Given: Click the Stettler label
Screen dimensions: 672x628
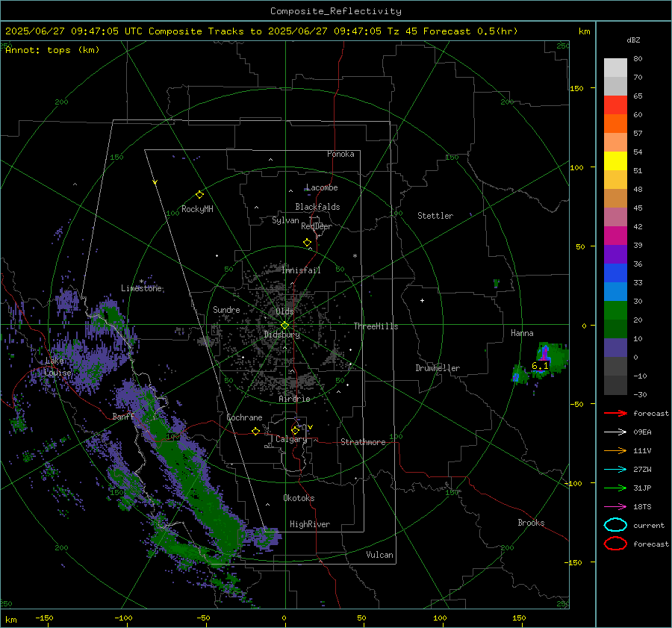Looking at the screenshot, I should (x=435, y=216).
